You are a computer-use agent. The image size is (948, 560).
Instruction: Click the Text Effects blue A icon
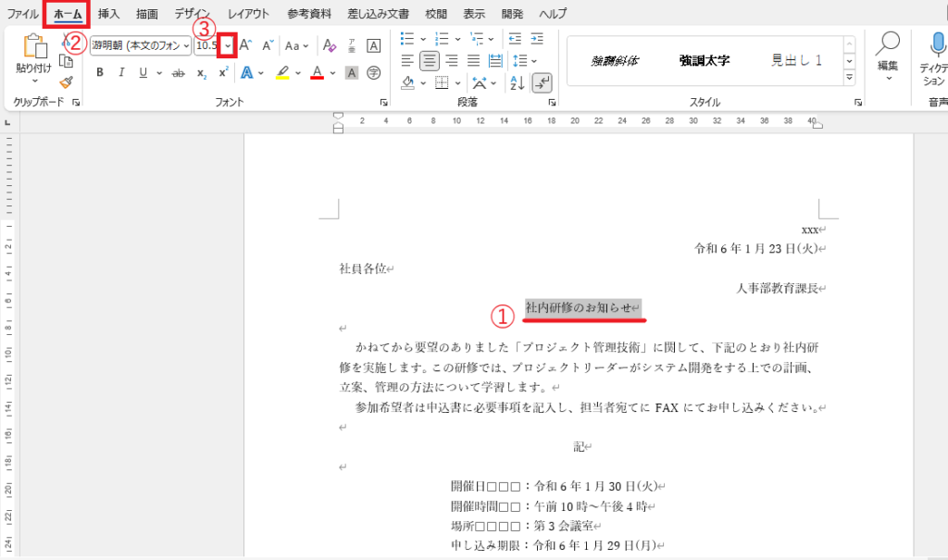[246, 72]
